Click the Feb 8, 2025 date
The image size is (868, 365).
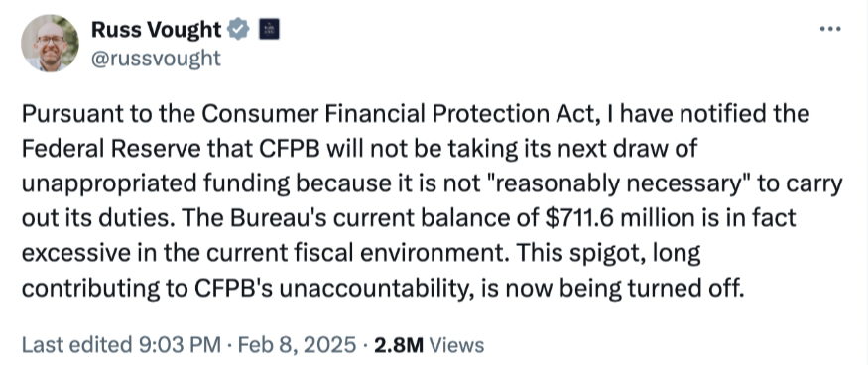pyautogui.click(x=297, y=345)
